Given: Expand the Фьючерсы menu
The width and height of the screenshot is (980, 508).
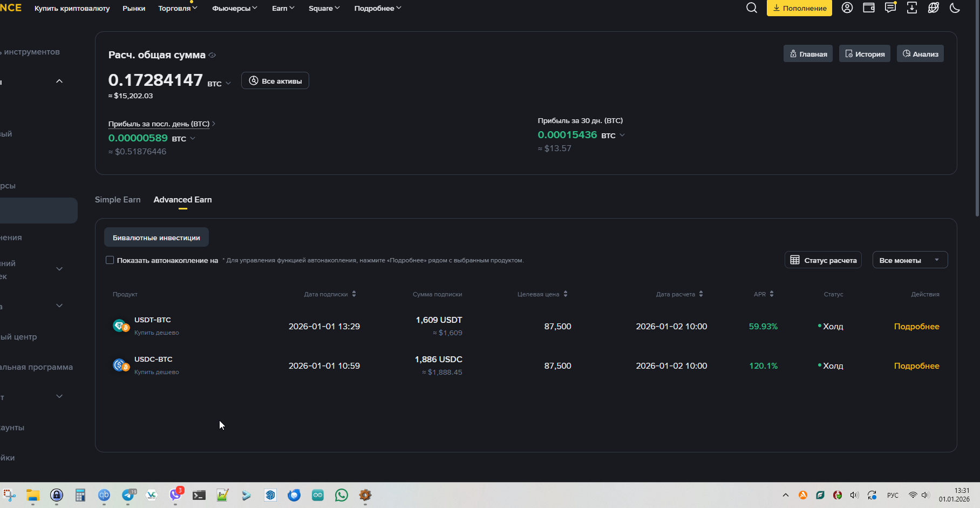Looking at the screenshot, I should (x=235, y=8).
